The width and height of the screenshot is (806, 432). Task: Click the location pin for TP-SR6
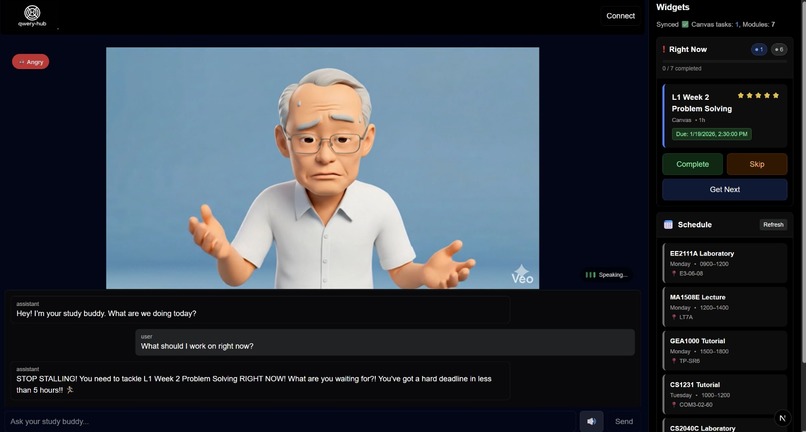point(674,361)
